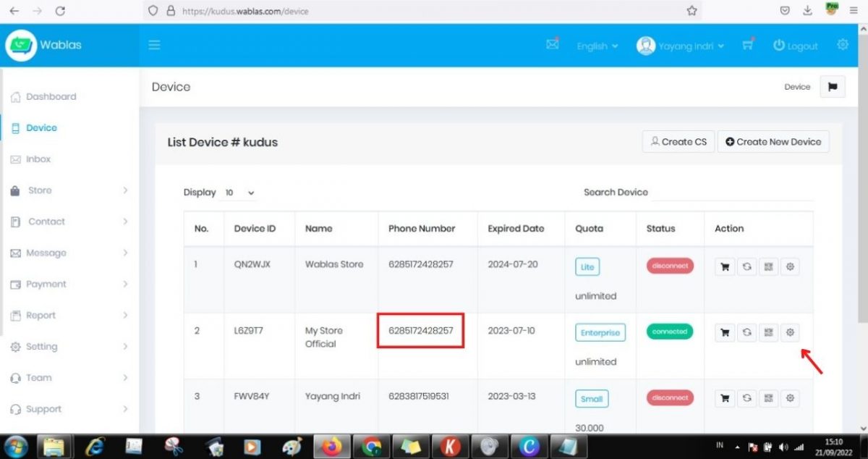Screen dimensions: 868x459
Task: Click the Create New Device button
Action: click(773, 141)
